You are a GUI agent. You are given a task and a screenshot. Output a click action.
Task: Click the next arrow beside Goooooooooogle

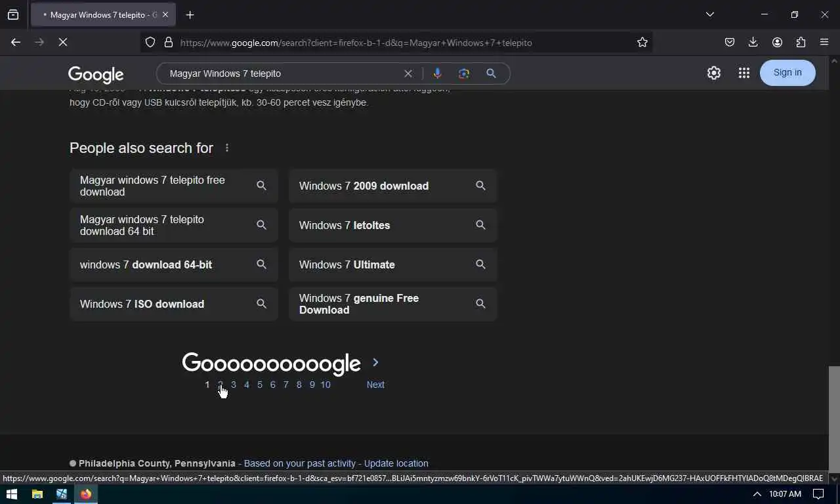(375, 362)
